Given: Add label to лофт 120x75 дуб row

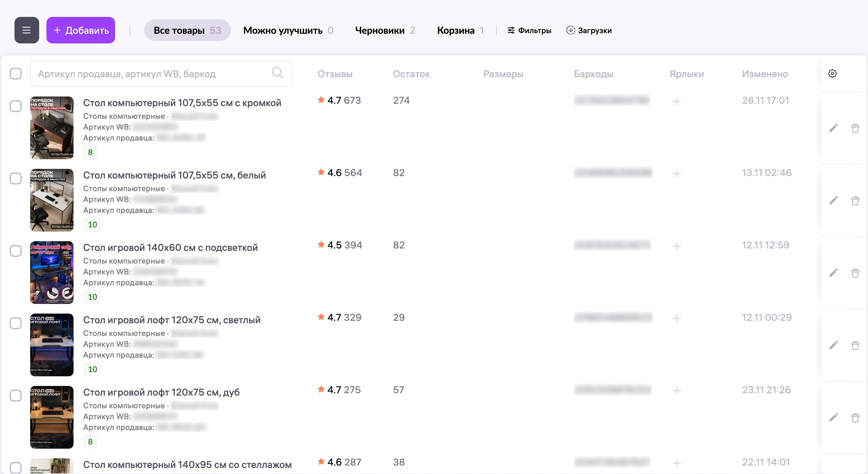Looking at the screenshot, I should click(677, 391).
